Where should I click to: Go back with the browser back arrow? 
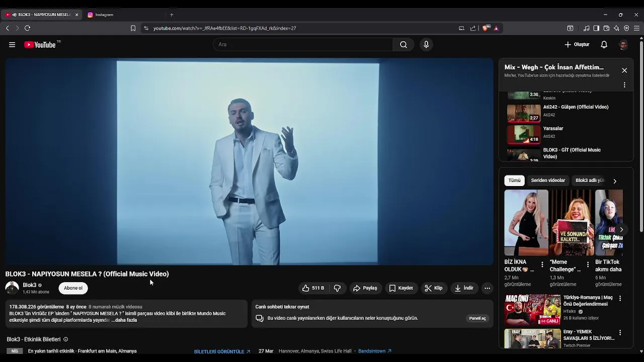(x=8, y=28)
